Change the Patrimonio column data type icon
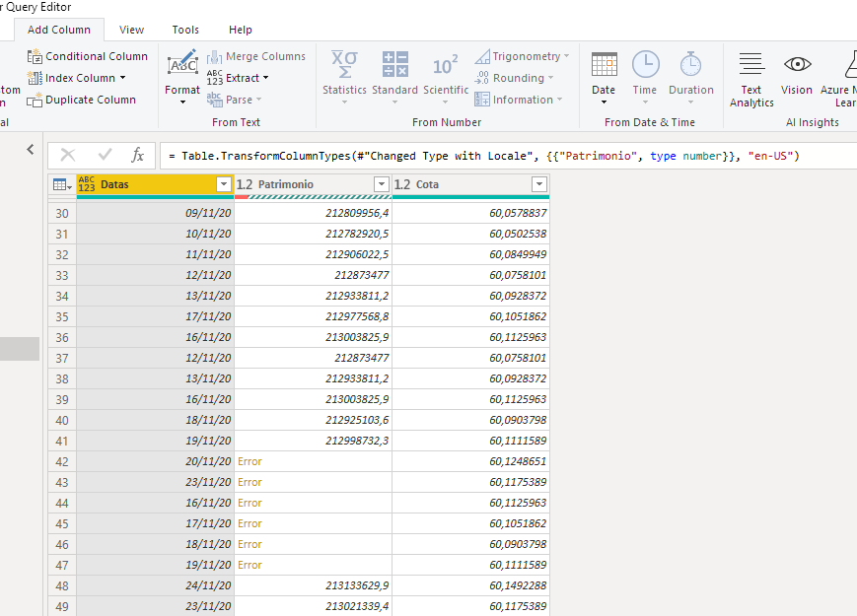The width and height of the screenshot is (857, 616). 245,184
